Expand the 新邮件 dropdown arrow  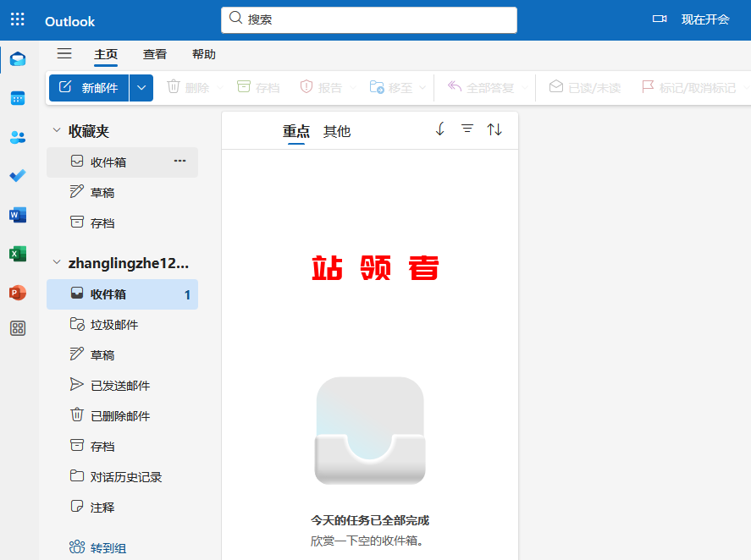pos(141,88)
